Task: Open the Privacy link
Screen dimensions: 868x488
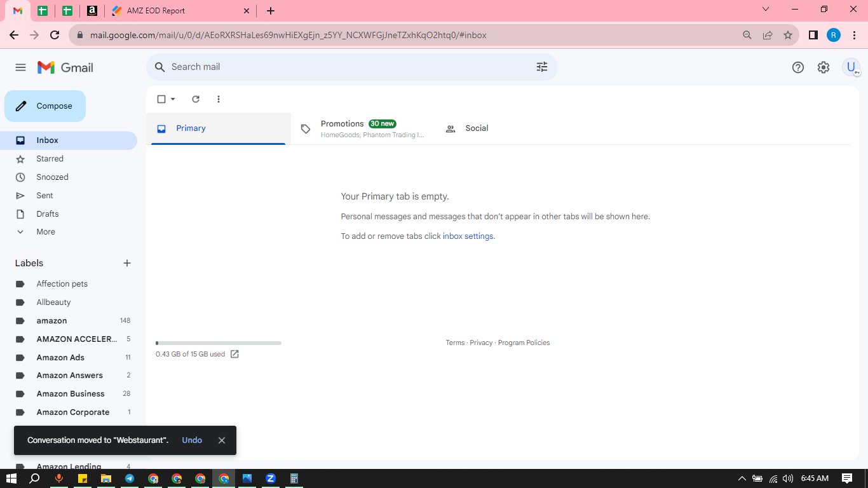Action: point(481,343)
